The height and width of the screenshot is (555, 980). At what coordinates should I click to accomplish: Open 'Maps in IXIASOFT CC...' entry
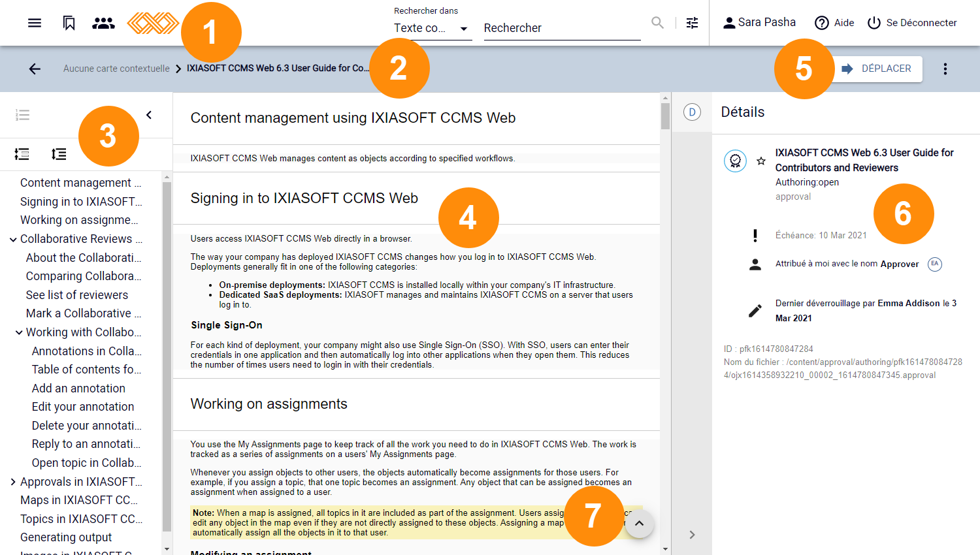pos(79,500)
